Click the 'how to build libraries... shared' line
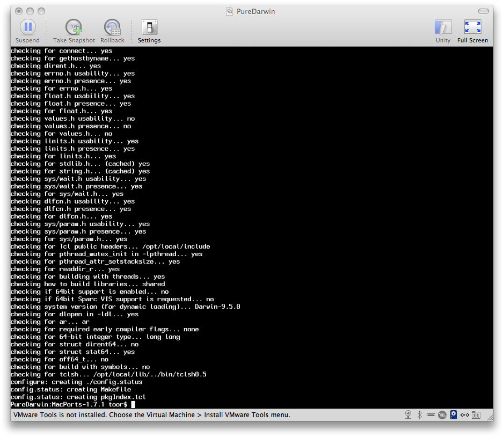Image resolution: width=504 pixels, height=437 pixels. [x=87, y=284]
